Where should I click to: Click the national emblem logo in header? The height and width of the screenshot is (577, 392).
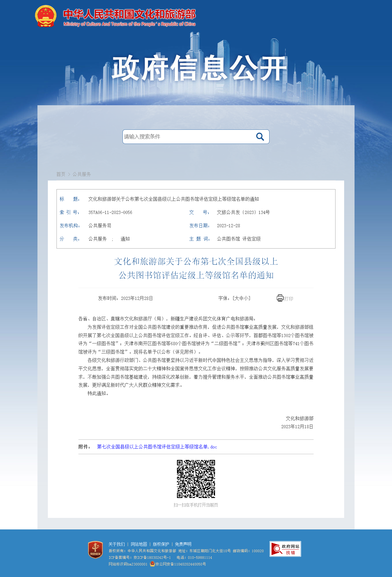tap(46, 16)
